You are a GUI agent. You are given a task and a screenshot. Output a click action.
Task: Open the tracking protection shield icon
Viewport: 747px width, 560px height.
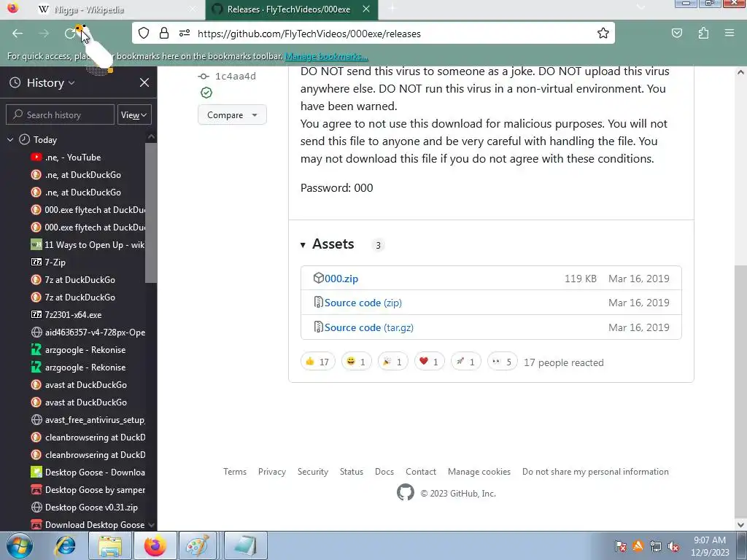coord(144,34)
